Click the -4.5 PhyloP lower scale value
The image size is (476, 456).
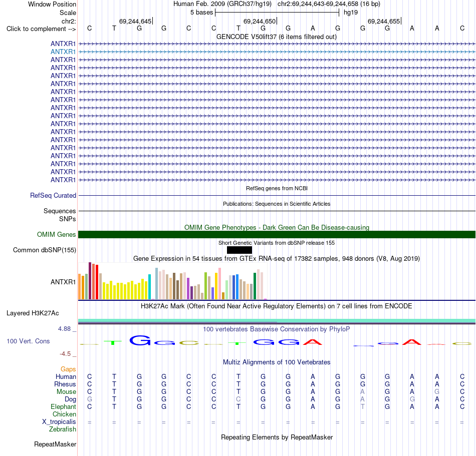(65, 354)
